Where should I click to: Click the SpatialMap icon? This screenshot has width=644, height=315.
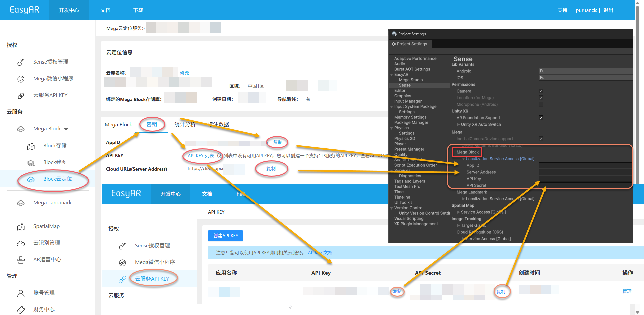click(x=21, y=227)
